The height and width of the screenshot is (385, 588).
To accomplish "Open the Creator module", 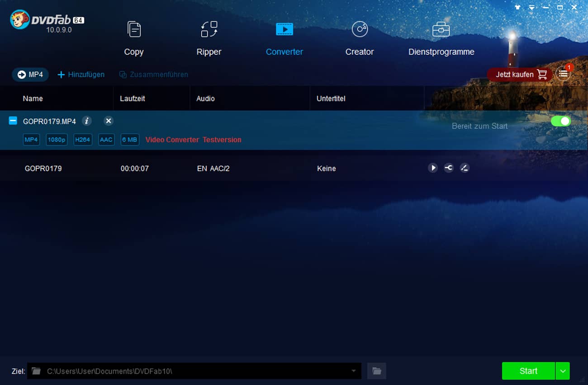I will 360,38.
